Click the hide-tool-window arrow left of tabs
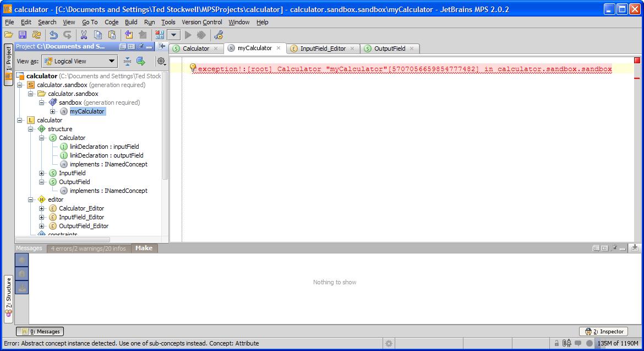Image resolution: width=644 pixels, height=351 pixels. pyautogui.click(x=162, y=46)
